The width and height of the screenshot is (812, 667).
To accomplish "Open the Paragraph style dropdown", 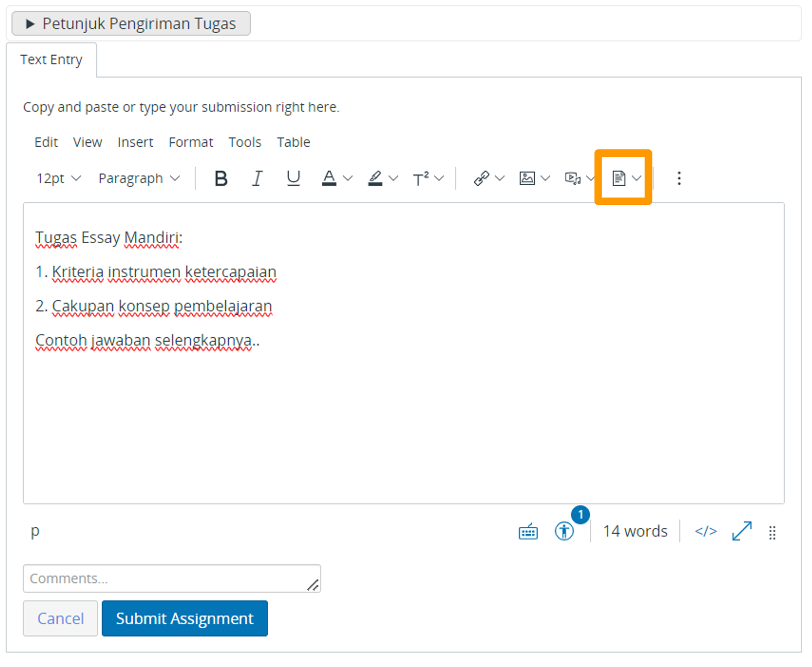I will pyautogui.click(x=139, y=178).
